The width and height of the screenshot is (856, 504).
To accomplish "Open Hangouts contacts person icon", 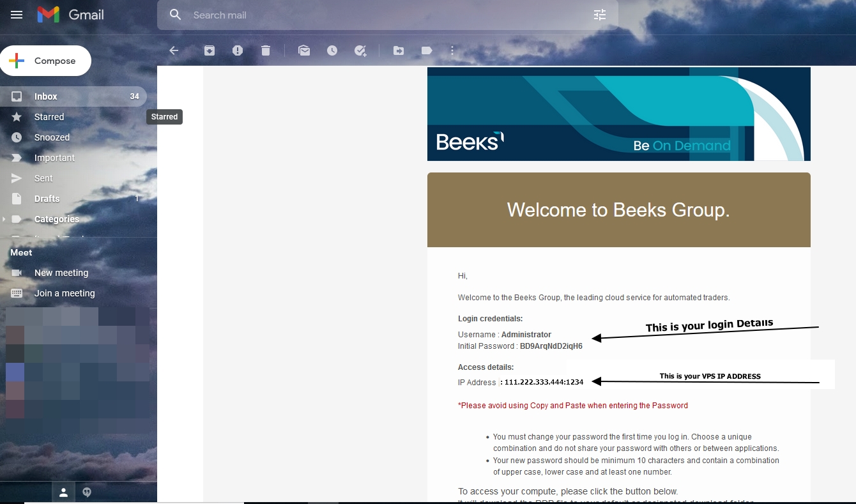I will coord(63,493).
